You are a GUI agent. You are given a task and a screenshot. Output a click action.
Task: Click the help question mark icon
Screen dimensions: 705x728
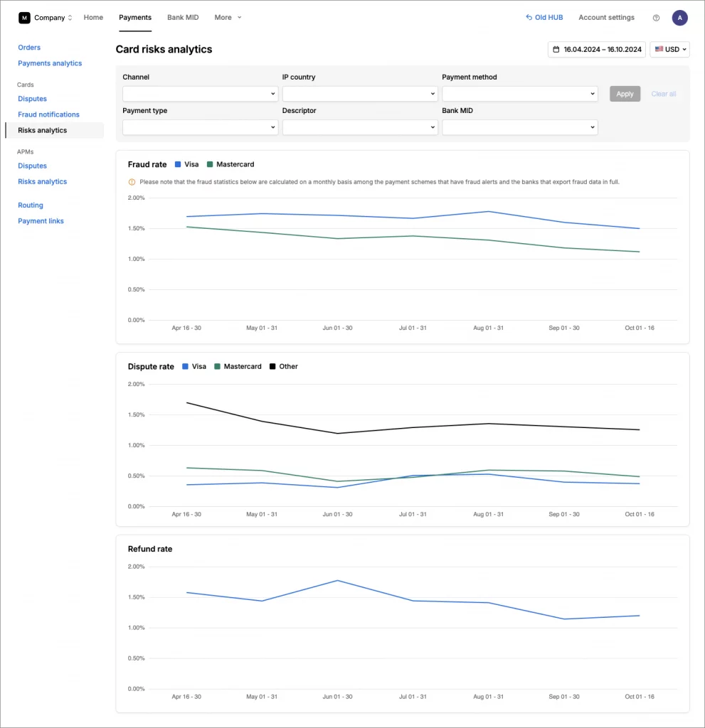coord(655,17)
